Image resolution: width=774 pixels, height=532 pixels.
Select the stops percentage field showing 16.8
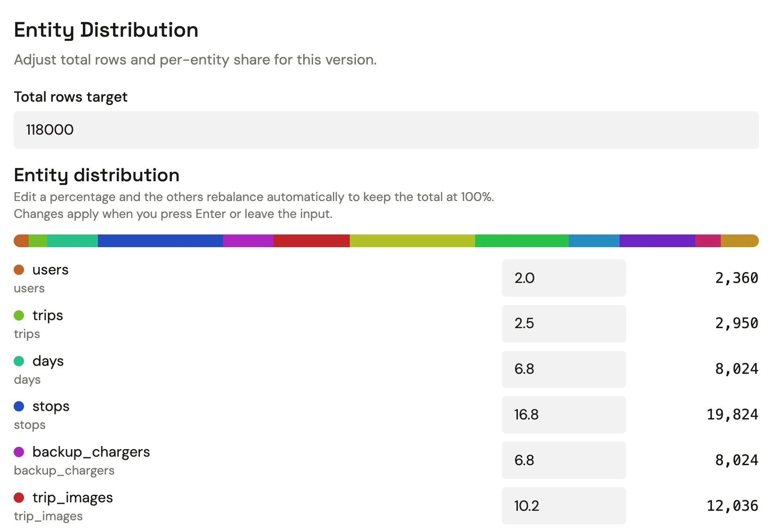click(564, 415)
